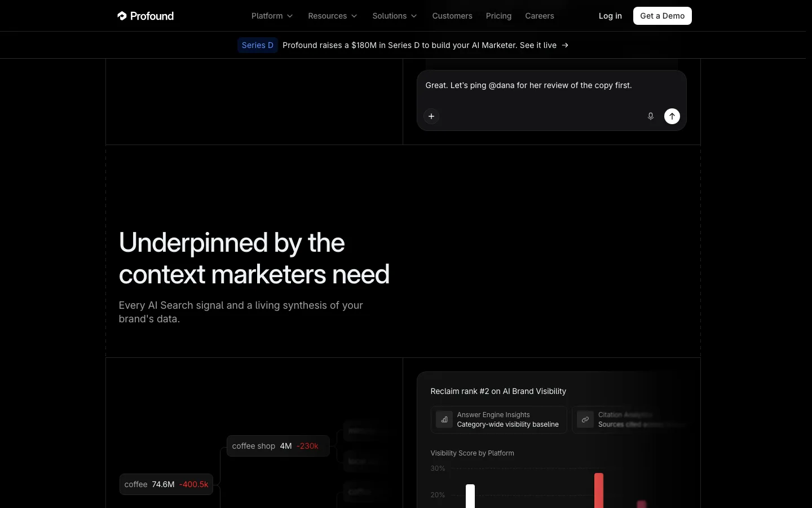The width and height of the screenshot is (812, 508).
Task: Click the plus attachment icon
Action: (x=431, y=116)
